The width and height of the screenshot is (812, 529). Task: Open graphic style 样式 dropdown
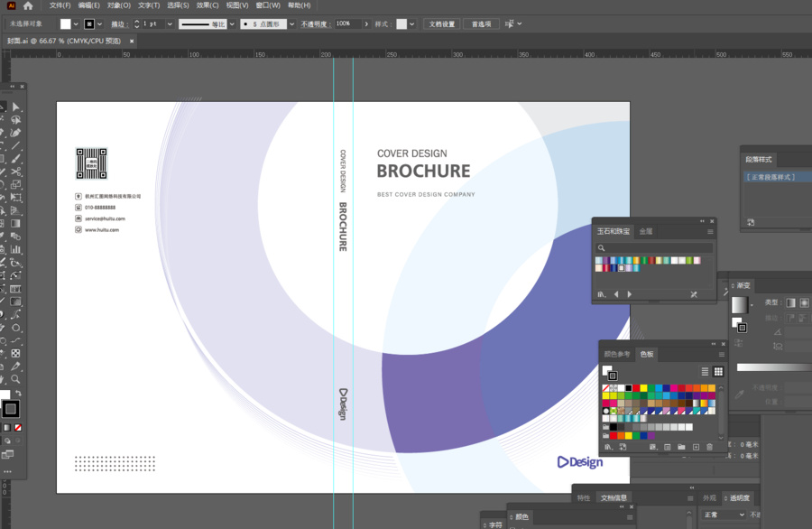point(411,23)
